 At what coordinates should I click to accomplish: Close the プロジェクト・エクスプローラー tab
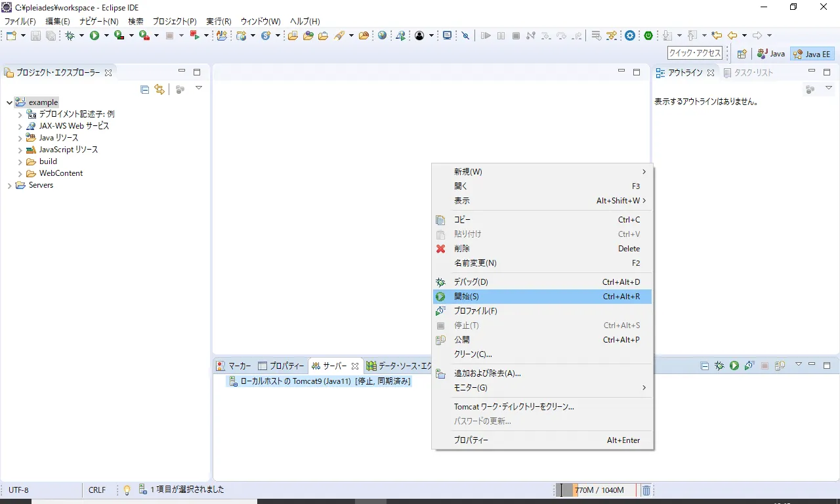[109, 73]
